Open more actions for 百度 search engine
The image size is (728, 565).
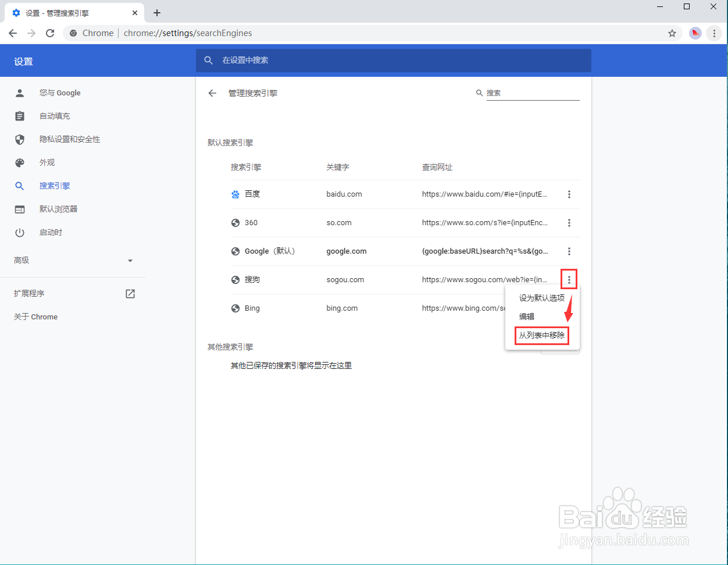(x=569, y=194)
